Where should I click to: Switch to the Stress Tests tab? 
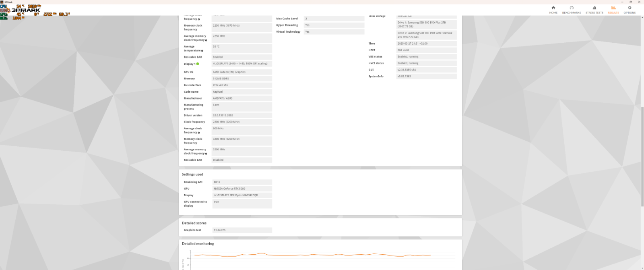(x=594, y=10)
